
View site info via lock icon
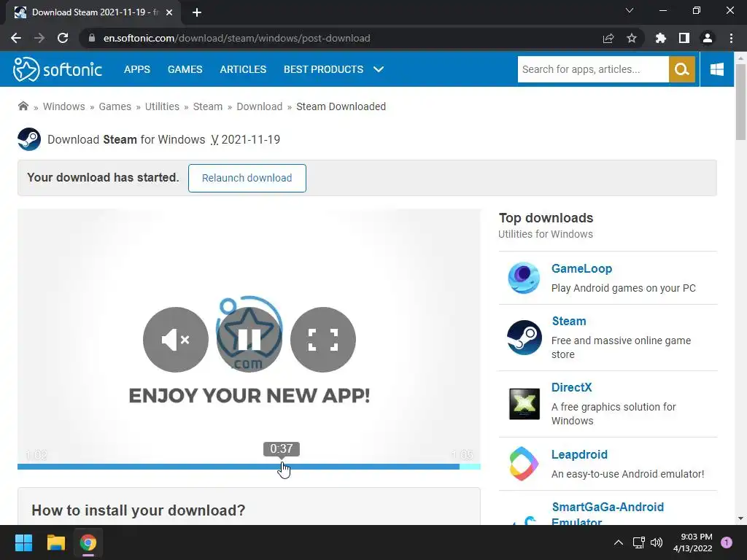(x=92, y=38)
